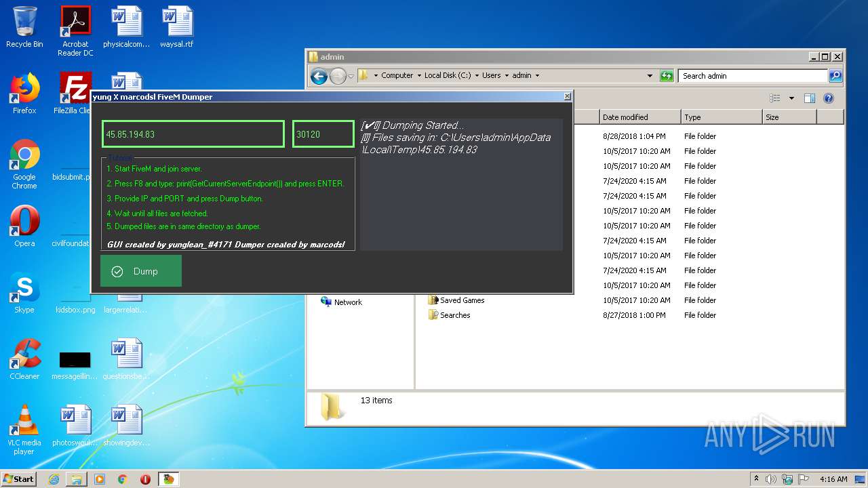Switch to FiveM Dumper taskbar item
868x488 pixels.
[169, 479]
